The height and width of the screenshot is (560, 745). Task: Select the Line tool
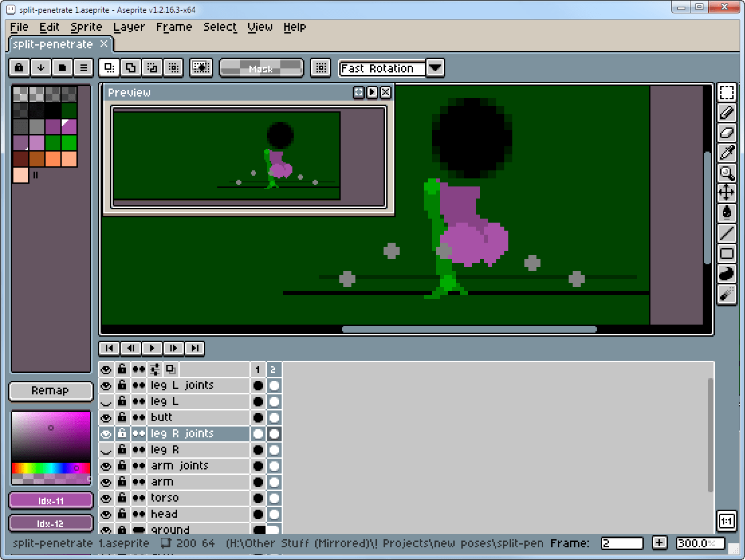point(726,233)
